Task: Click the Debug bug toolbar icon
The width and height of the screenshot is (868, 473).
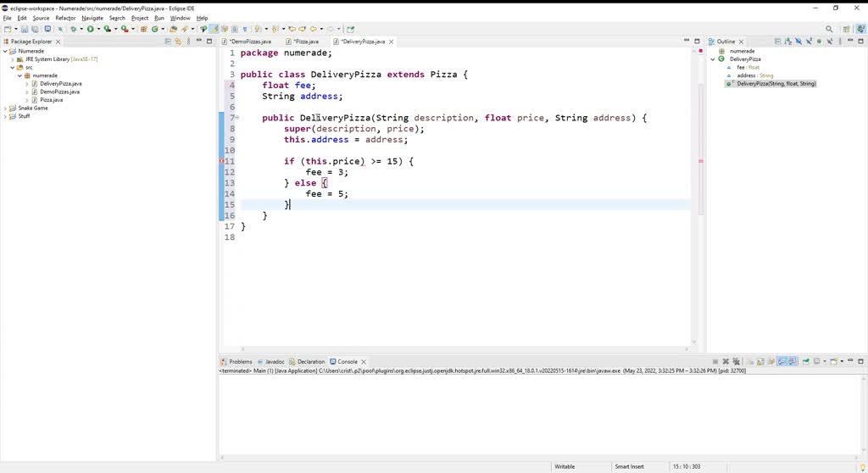Action: coord(74,29)
